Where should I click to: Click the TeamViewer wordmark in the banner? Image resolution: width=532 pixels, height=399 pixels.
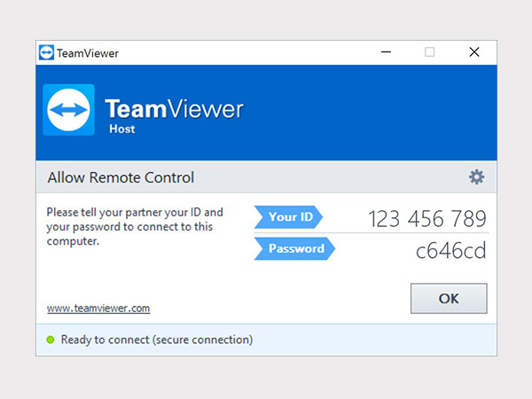174,109
